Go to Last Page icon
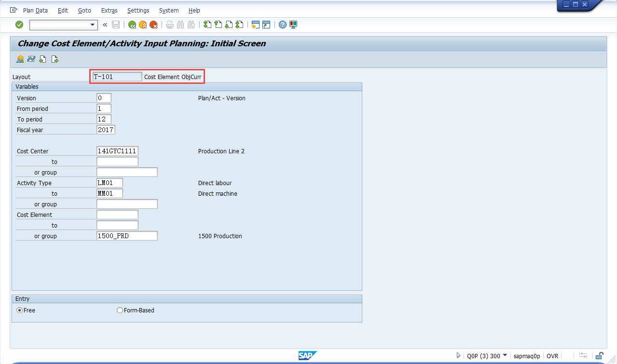 point(239,25)
